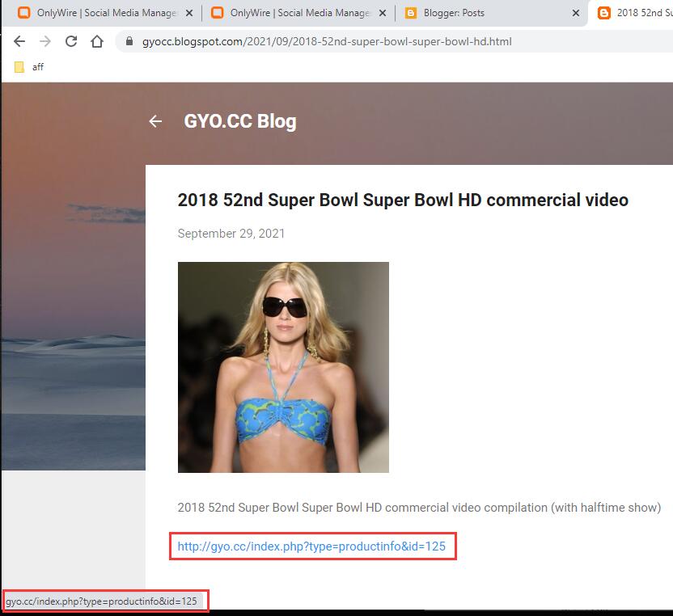View site info via the padlock icon
Screen dimensions: 673x616
tap(129, 41)
